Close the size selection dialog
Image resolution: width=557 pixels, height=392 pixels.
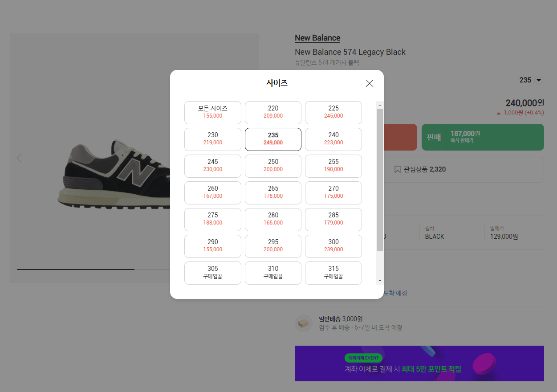coord(369,83)
